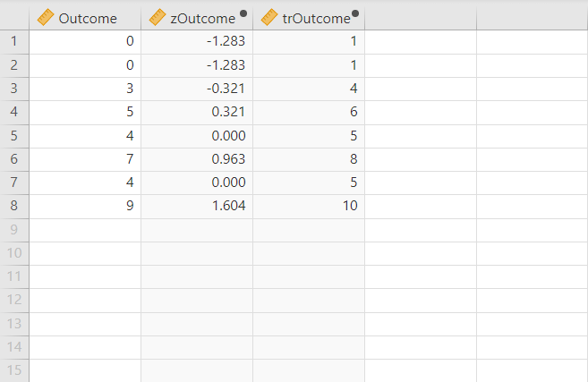Select the trOutcome column header
The height and width of the screenshot is (382, 588).
pos(309,18)
